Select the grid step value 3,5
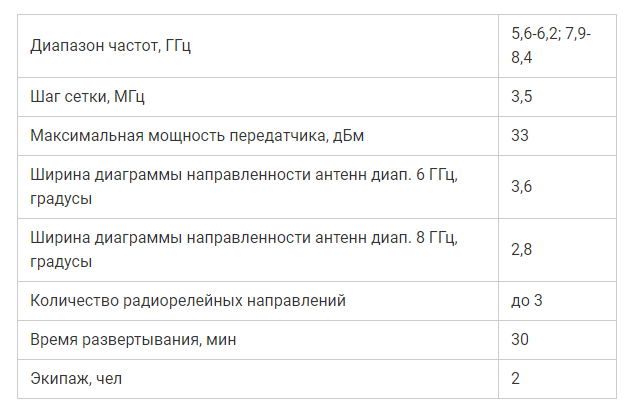This screenshot has height=411, width=626. pos(521,97)
